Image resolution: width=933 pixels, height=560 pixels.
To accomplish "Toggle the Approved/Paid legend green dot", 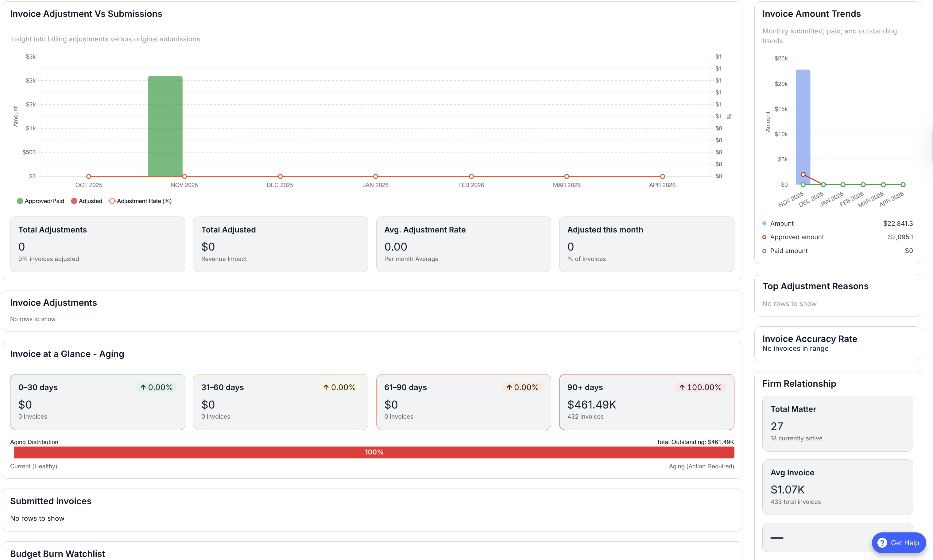I will click(20, 201).
